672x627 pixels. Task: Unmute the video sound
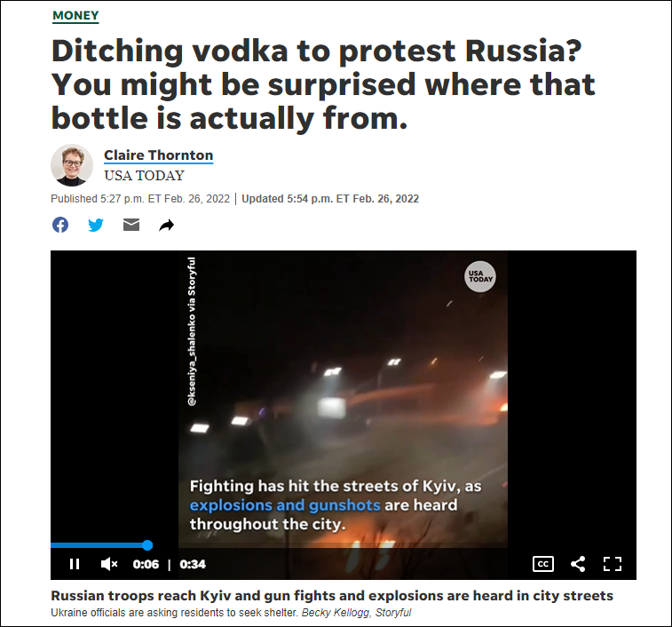109,564
